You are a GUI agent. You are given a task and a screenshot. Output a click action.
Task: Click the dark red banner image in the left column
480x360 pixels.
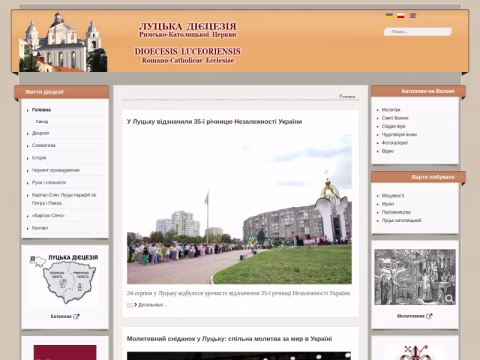[x=65, y=352]
